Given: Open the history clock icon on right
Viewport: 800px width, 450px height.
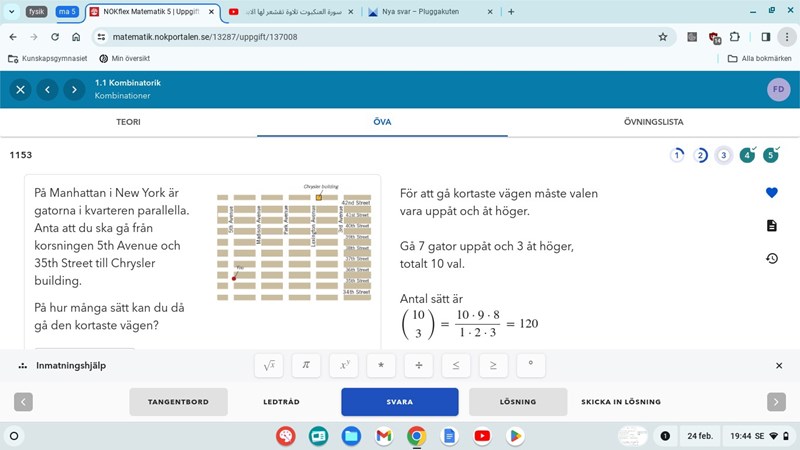Looking at the screenshot, I should point(771,259).
